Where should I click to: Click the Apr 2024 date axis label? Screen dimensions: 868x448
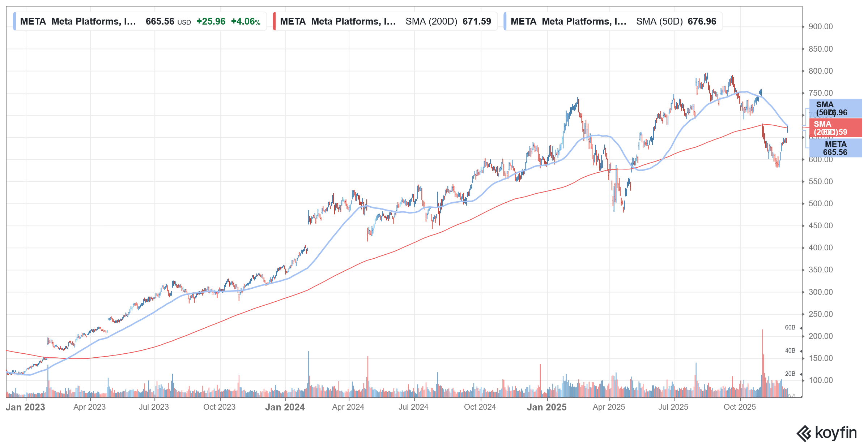click(348, 407)
